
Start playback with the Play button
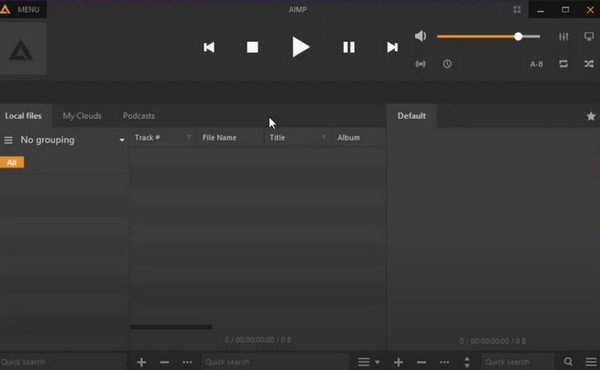300,47
